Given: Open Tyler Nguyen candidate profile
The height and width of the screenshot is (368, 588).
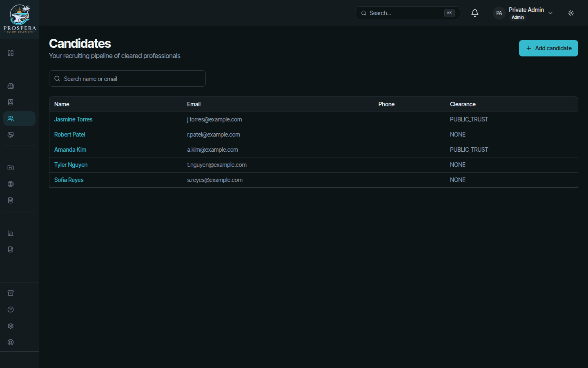Looking at the screenshot, I should tap(71, 165).
